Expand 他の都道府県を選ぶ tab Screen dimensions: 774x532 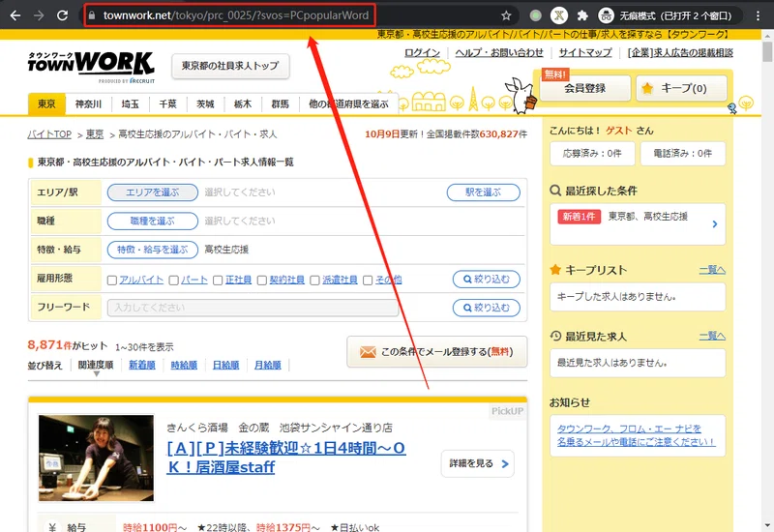(x=348, y=104)
